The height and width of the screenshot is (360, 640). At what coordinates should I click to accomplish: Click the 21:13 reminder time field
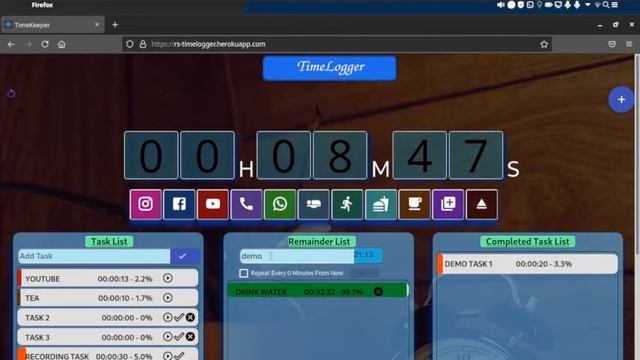click(x=368, y=255)
